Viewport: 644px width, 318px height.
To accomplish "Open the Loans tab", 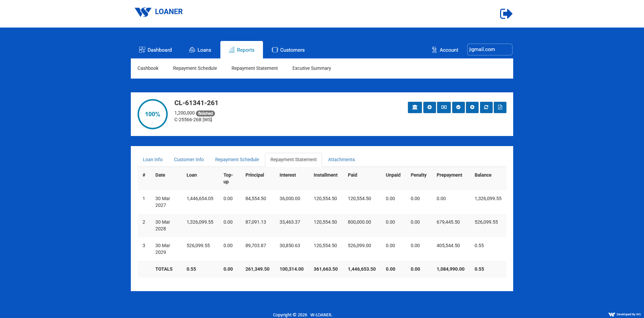I will 200,50.
